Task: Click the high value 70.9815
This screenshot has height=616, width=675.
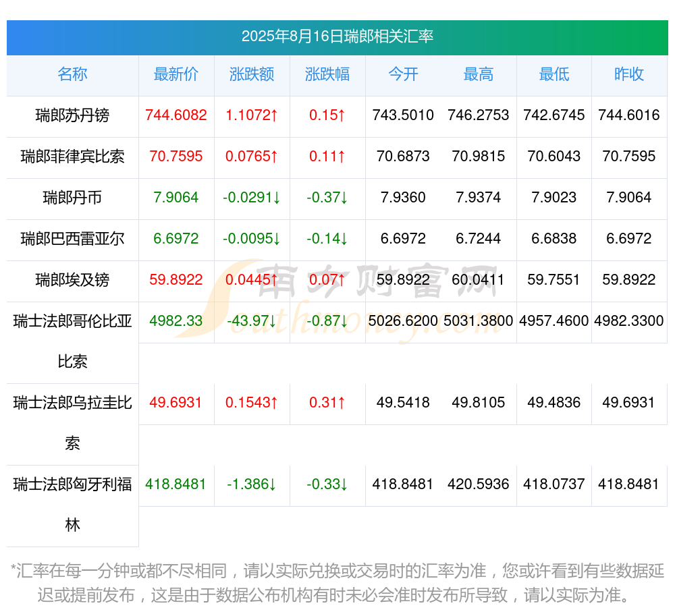Action: [x=479, y=156]
